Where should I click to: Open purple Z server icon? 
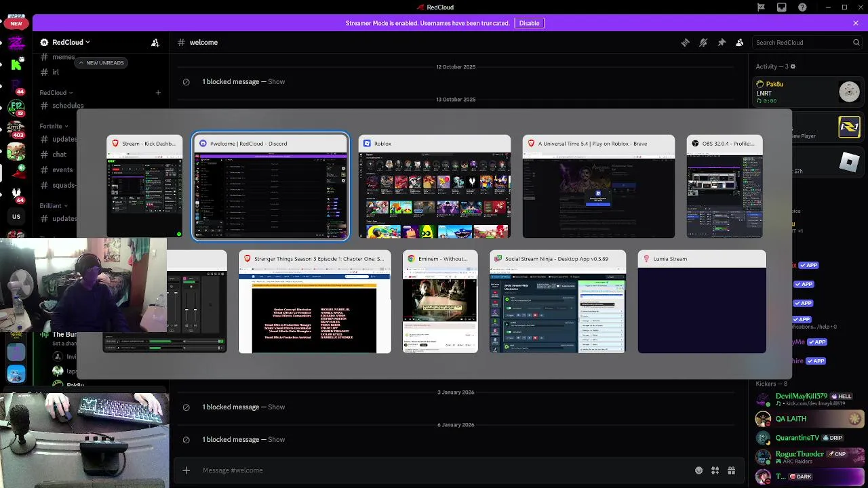coord(16,43)
